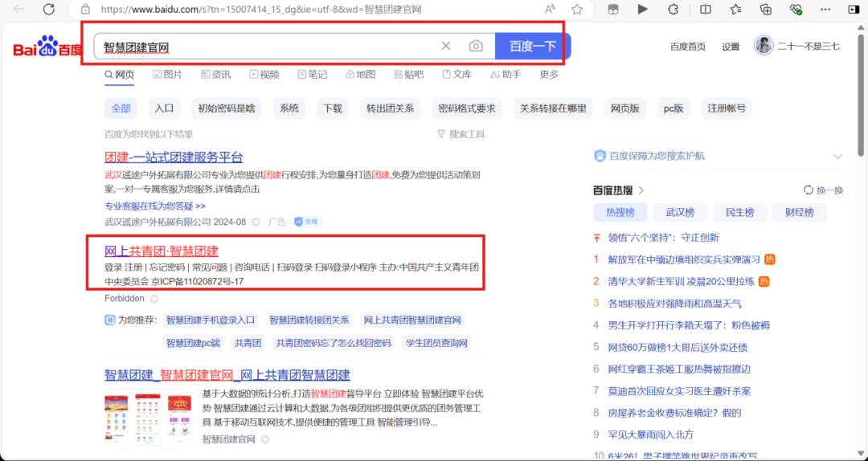Switch to 贴吧 search tab
This screenshot has width=868, height=461.
click(x=408, y=74)
